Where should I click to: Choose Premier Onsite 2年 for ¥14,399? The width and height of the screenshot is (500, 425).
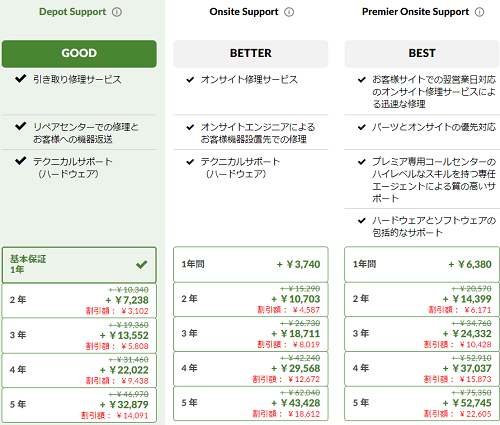[422, 299]
